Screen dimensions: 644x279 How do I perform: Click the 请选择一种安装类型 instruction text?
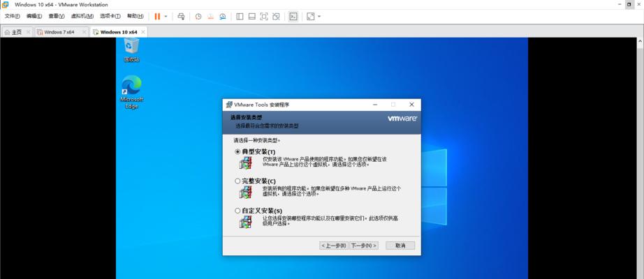point(257,140)
